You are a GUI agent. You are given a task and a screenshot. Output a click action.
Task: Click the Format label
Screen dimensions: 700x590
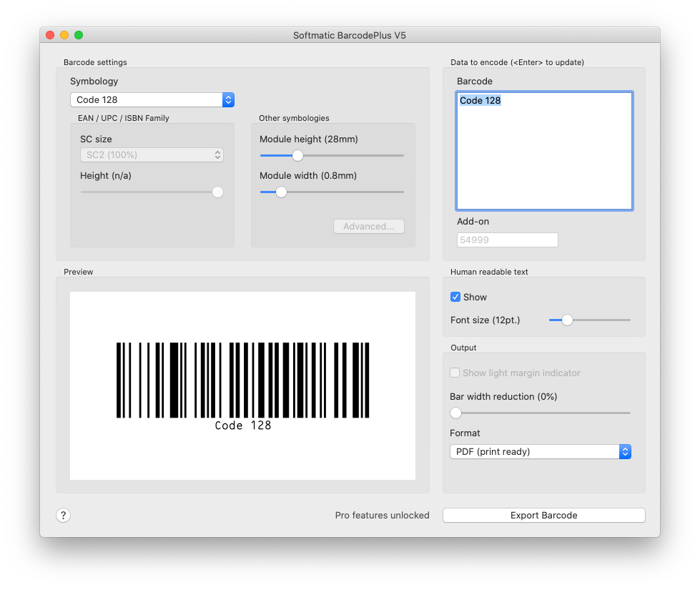click(465, 433)
